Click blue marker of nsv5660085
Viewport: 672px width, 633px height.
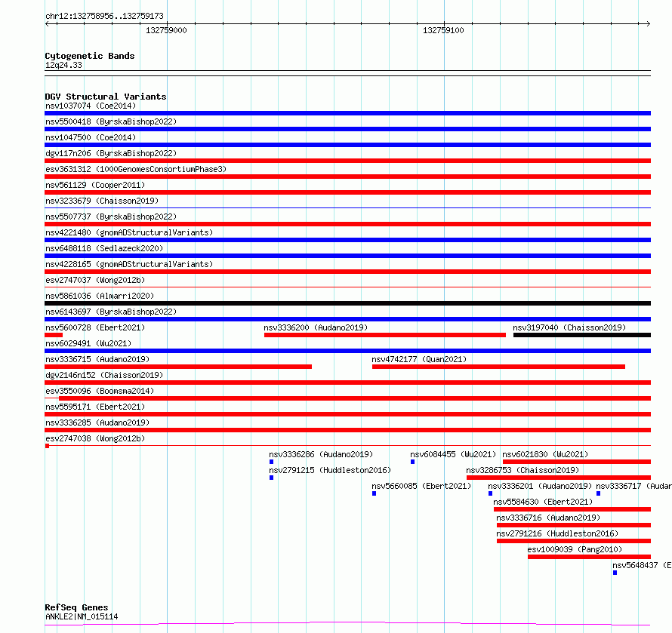tap(375, 493)
